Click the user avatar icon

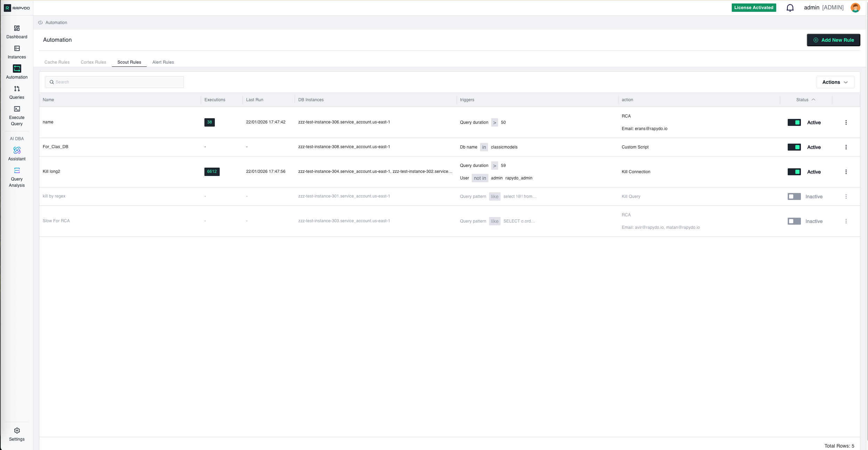tap(855, 8)
